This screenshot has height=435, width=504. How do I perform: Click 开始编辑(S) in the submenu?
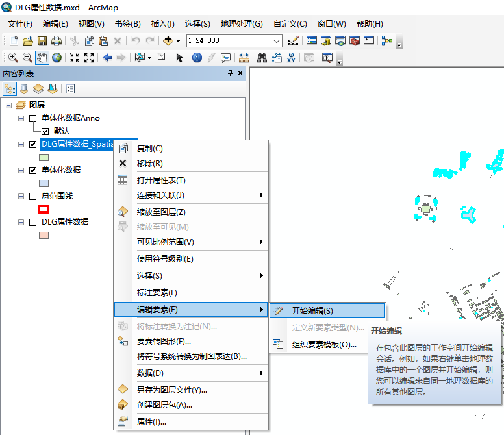(327, 311)
